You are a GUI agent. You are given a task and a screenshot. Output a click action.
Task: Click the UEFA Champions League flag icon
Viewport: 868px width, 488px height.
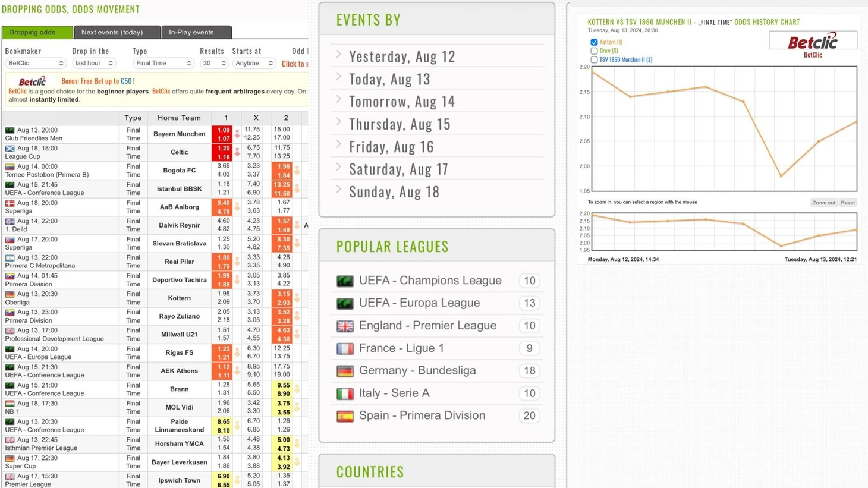(345, 281)
